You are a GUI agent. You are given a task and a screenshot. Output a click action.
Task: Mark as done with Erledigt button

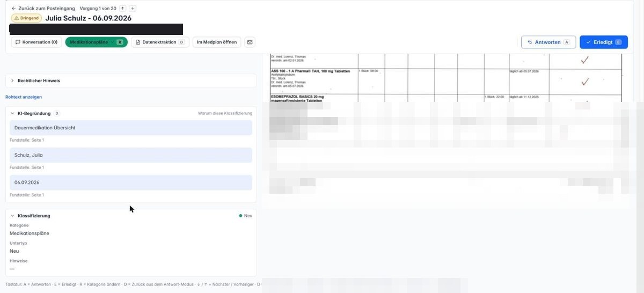coord(604,42)
